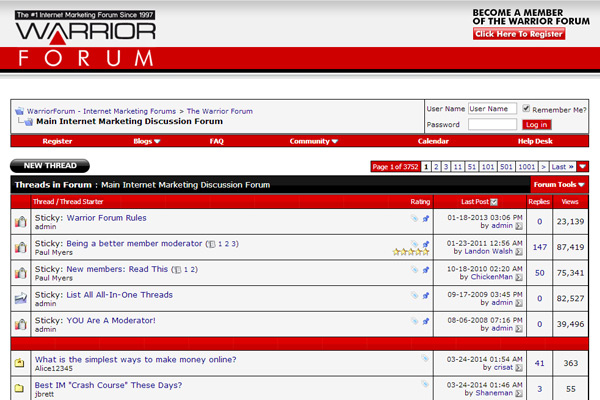
Task: Open the List All All-In-One Threads thread
Action: coord(119,295)
